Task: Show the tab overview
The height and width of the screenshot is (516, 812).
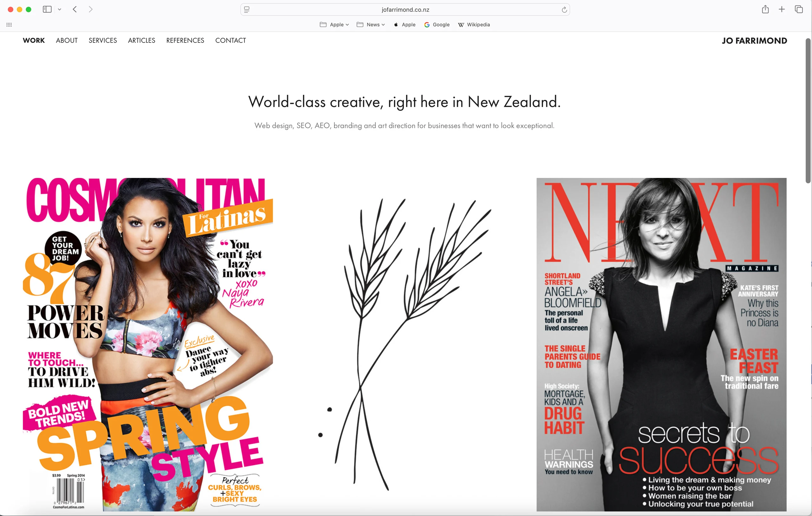Action: pyautogui.click(x=798, y=9)
